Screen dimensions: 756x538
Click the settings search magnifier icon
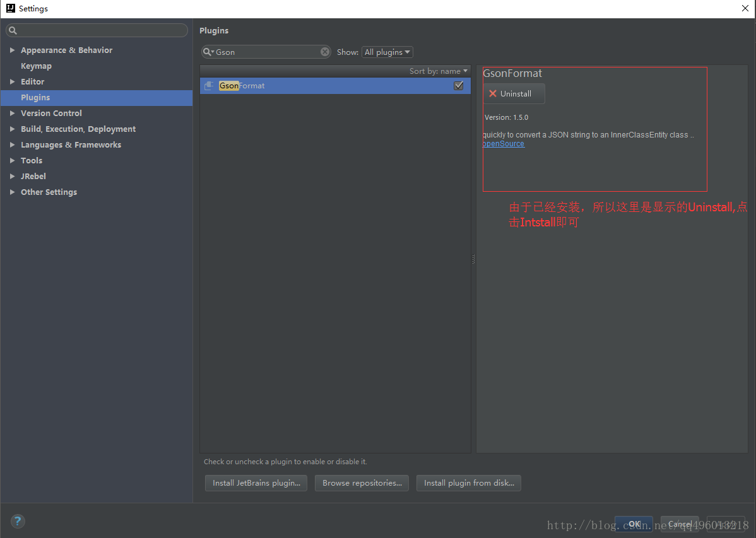pos(13,30)
